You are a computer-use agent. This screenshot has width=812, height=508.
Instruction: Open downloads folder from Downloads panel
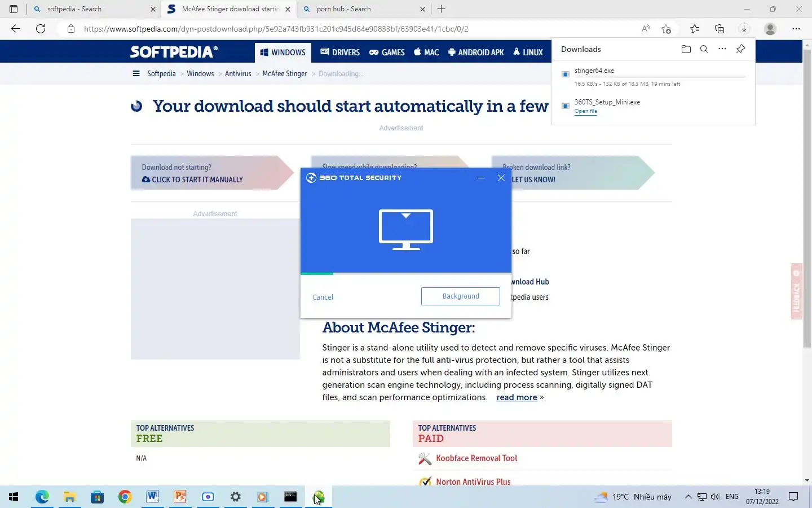tap(686, 49)
